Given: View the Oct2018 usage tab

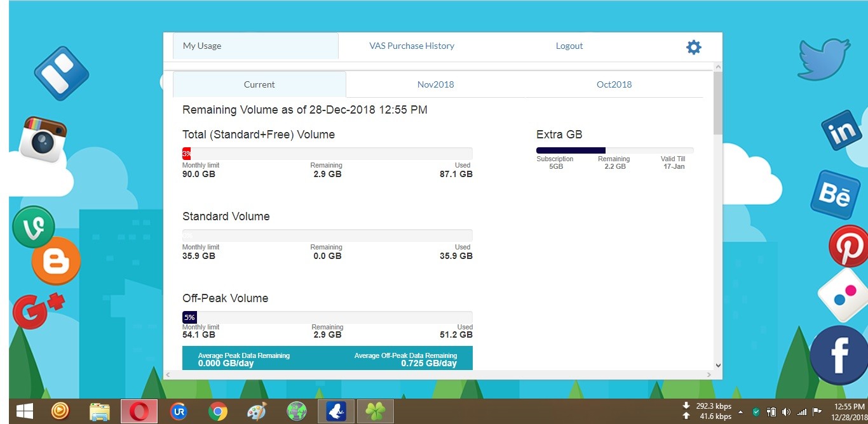Looking at the screenshot, I should 614,84.
